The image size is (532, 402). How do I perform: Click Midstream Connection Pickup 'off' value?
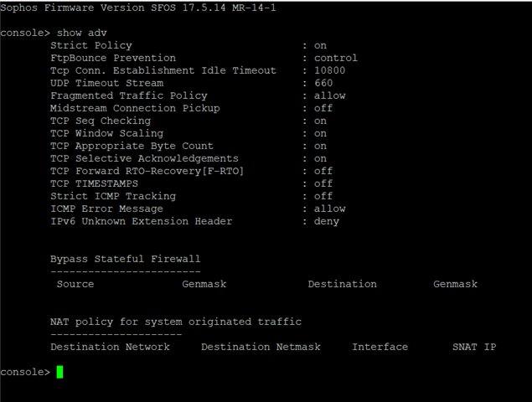click(x=323, y=108)
